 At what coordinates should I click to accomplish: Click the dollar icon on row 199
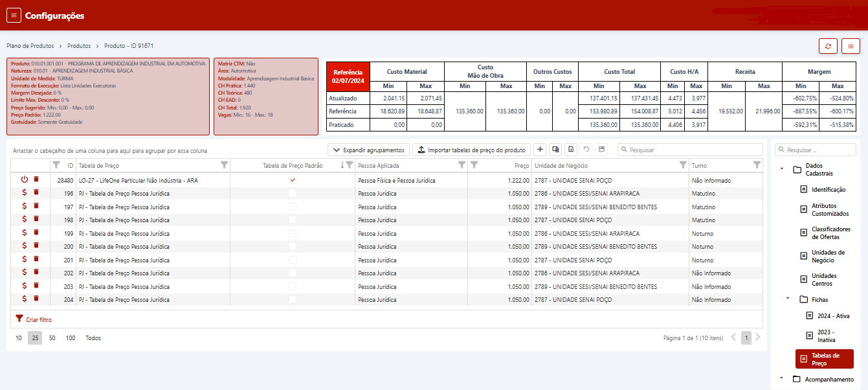(x=25, y=232)
